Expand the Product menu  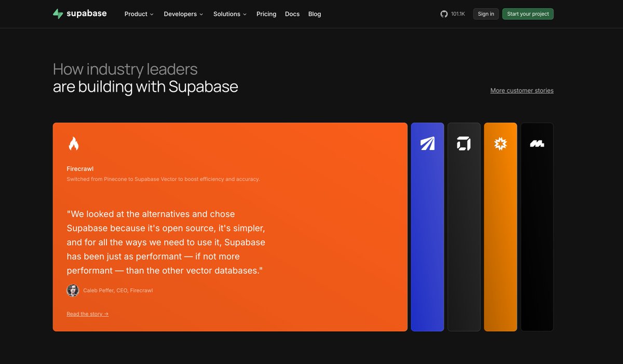pos(139,14)
